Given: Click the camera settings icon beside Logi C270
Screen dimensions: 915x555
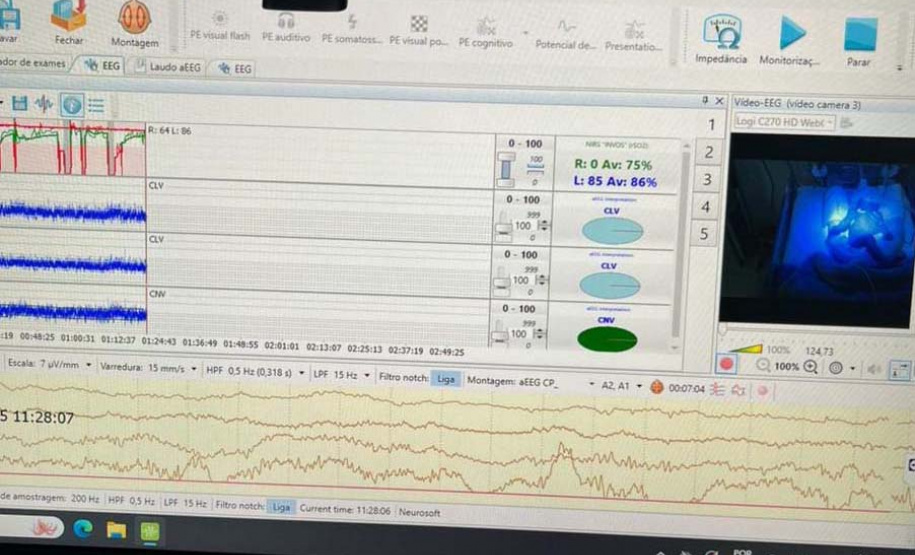Looking at the screenshot, I should click(x=846, y=123).
